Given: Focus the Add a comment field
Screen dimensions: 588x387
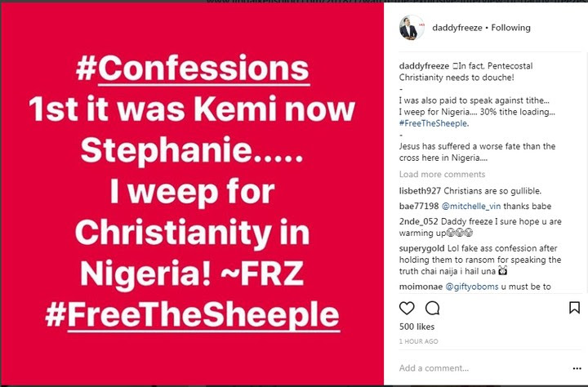Looking at the screenshot, I should tap(483, 368).
